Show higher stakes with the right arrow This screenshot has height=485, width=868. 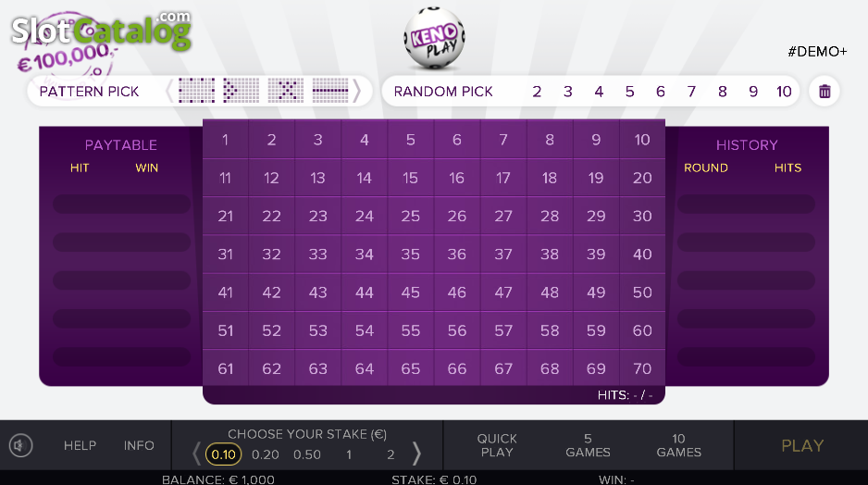416,454
